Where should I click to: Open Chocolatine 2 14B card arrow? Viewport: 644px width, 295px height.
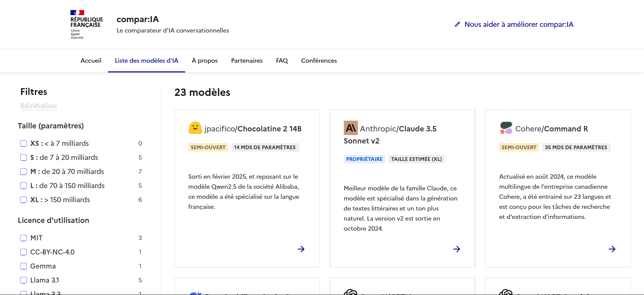301,249
